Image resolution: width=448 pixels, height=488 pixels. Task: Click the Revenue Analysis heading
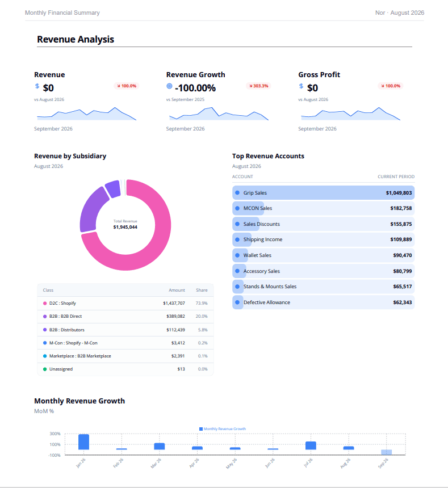click(x=76, y=40)
